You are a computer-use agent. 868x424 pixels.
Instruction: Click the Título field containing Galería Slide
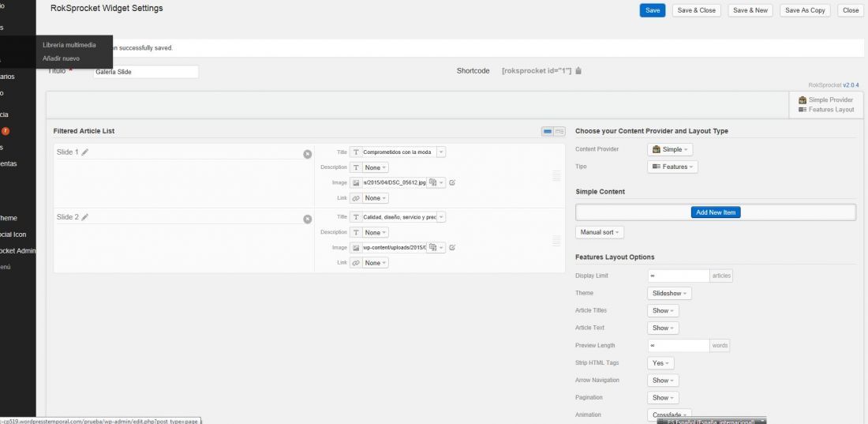point(146,72)
